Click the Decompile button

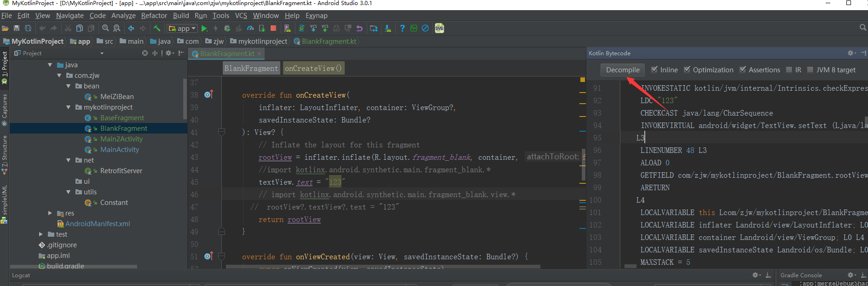623,70
